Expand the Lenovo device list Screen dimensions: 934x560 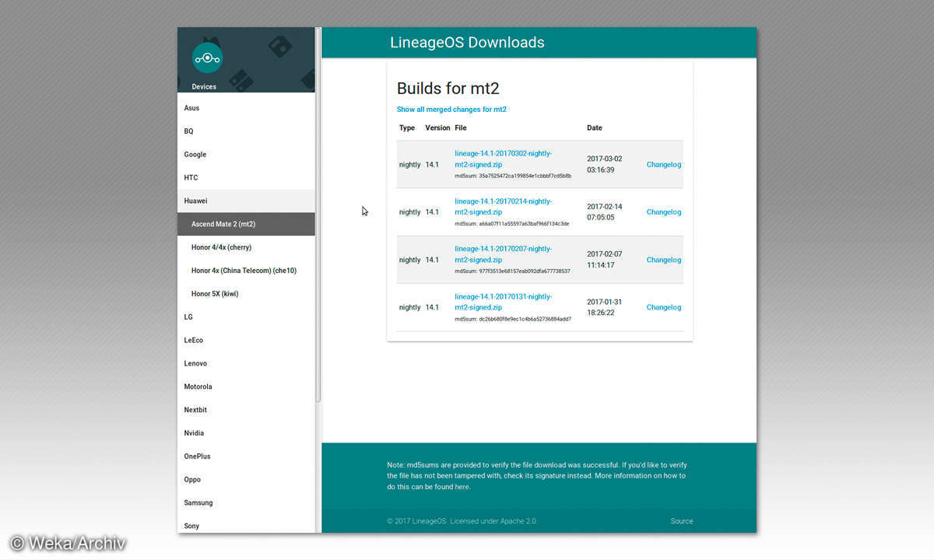246,363
